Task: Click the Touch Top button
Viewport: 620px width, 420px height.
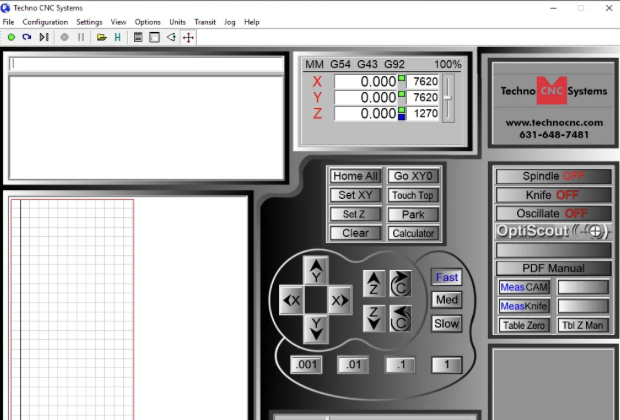Action: coord(412,196)
